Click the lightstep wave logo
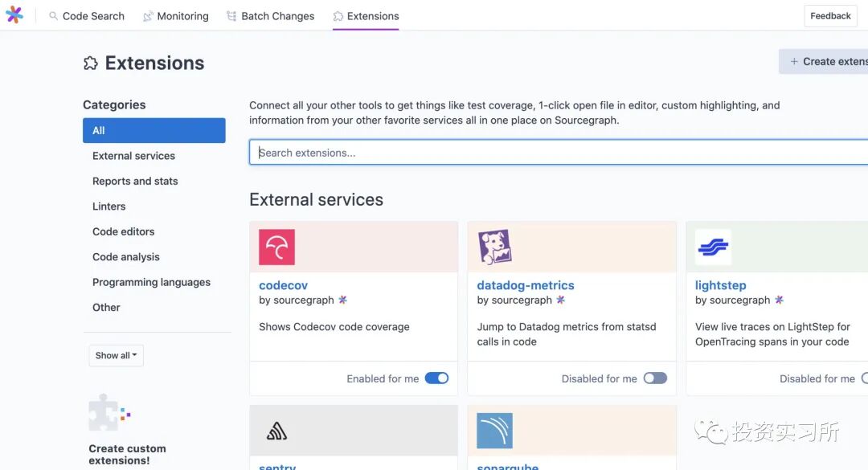 click(713, 247)
